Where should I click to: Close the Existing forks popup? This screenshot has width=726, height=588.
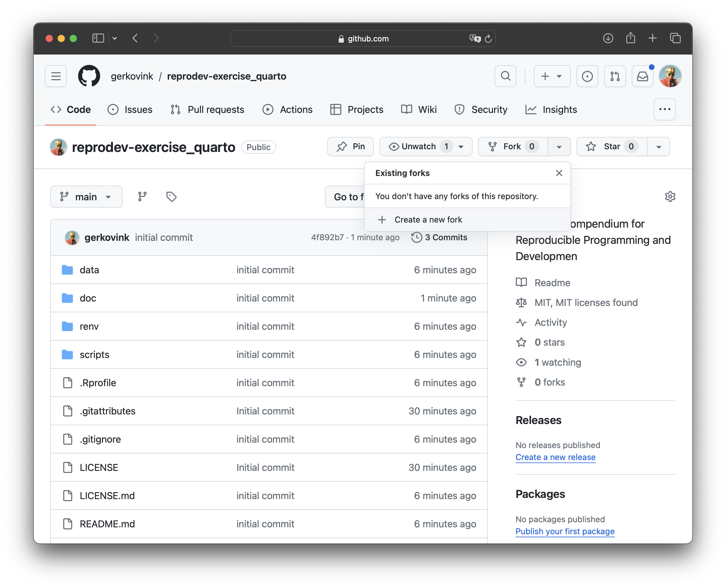click(559, 173)
